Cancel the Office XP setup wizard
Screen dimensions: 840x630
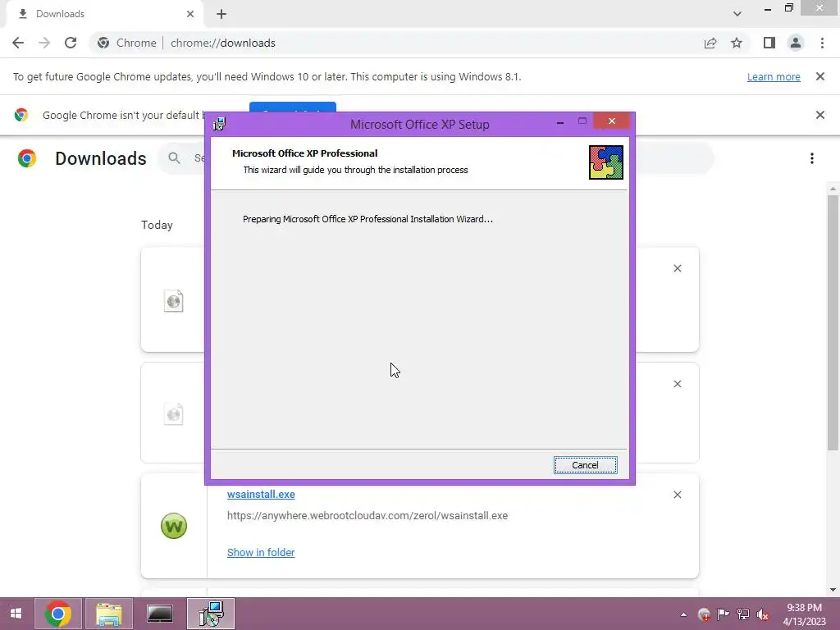(585, 465)
